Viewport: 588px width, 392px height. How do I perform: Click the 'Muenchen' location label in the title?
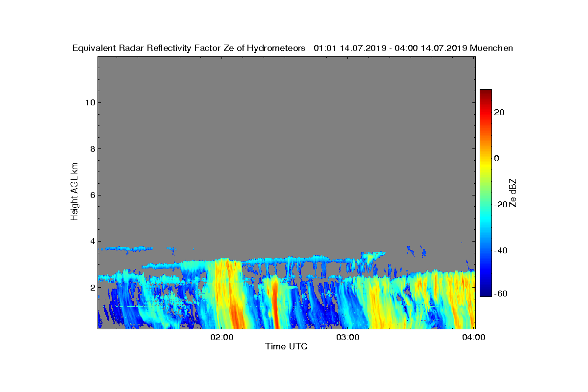click(491, 48)
